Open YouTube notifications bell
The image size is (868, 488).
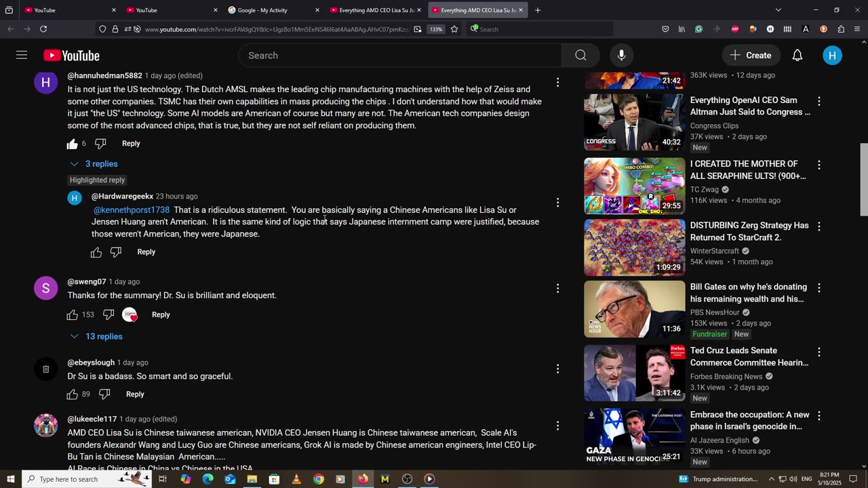[797, 56]
